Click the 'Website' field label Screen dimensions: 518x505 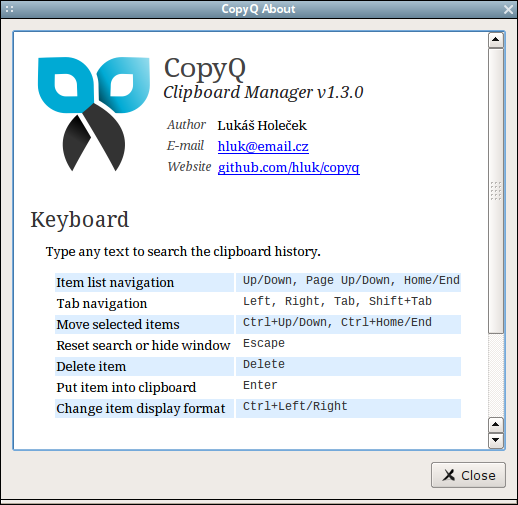coord(189,166)
